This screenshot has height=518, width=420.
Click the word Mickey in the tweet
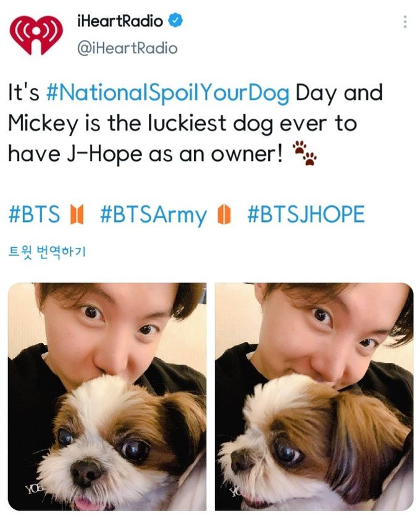point(43,124)
